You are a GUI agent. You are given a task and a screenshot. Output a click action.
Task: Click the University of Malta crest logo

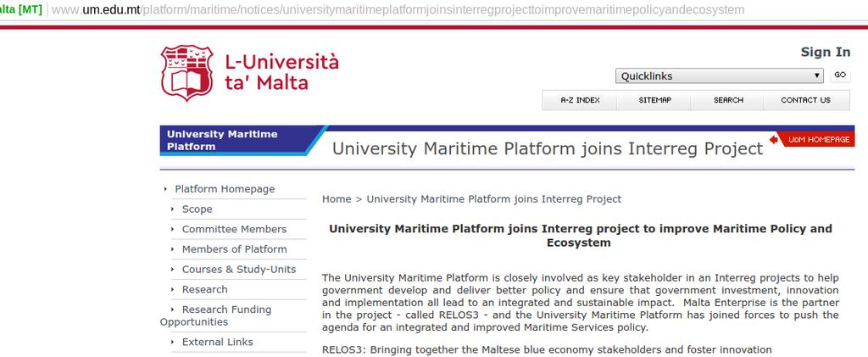click(187, 73)
